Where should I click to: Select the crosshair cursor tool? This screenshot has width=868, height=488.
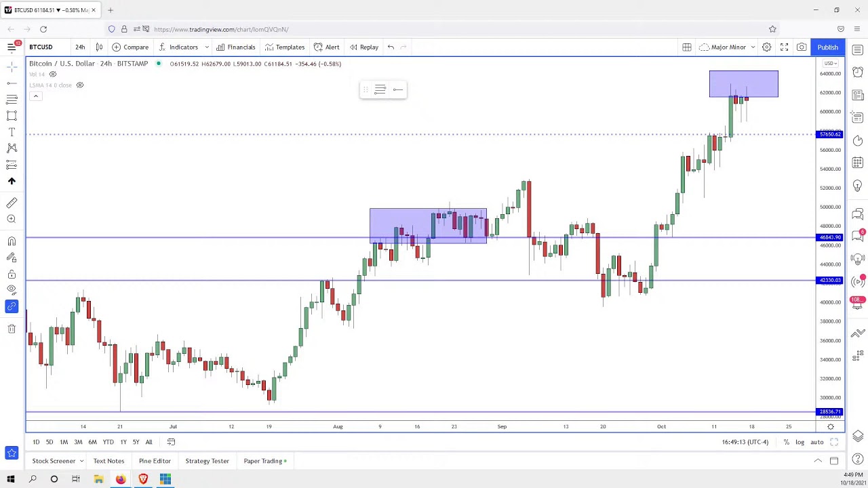coord(12,66)
